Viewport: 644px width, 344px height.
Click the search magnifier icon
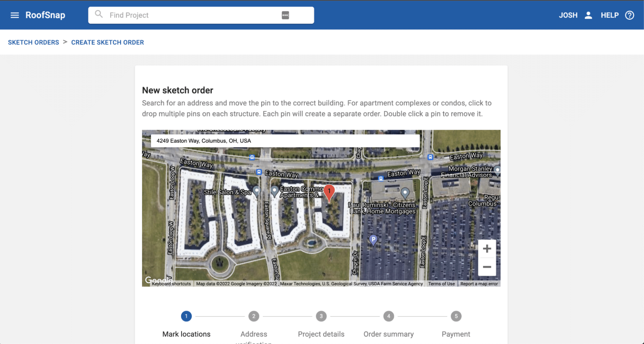coord(99,15)
